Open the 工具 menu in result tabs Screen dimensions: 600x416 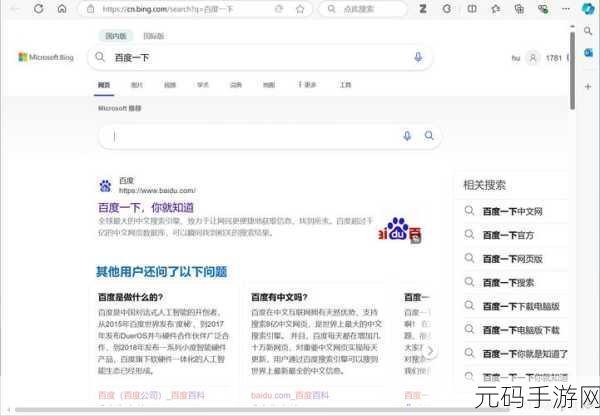[346, 85]
